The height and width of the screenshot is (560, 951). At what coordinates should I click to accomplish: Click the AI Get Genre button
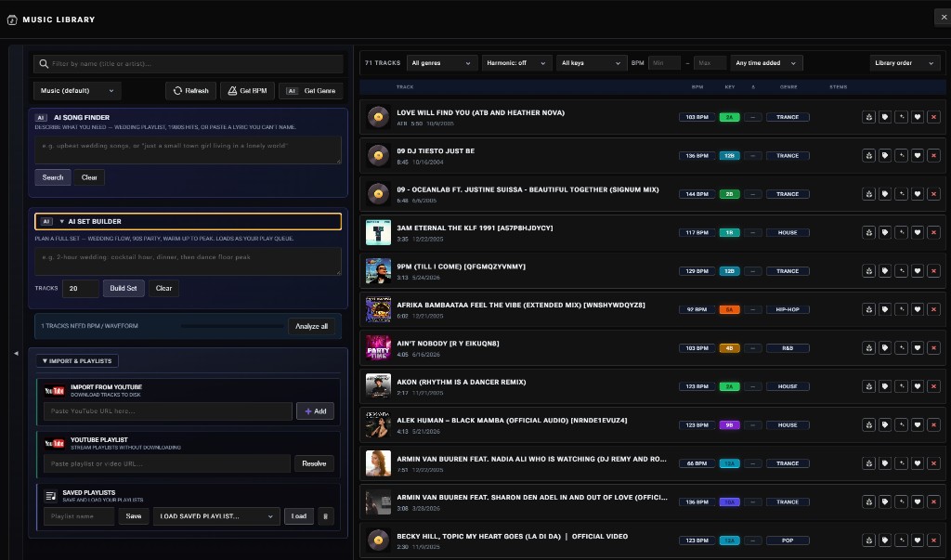(311, 90)
